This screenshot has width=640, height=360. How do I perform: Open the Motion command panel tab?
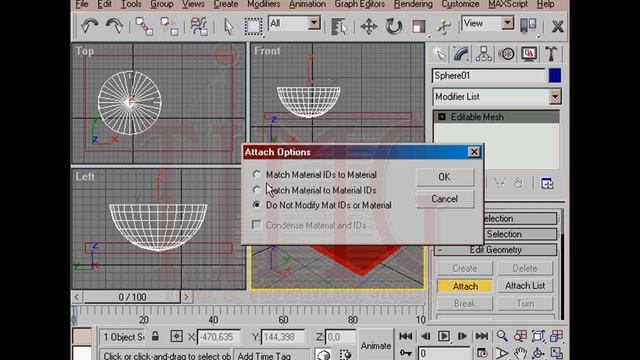[507, 54]
